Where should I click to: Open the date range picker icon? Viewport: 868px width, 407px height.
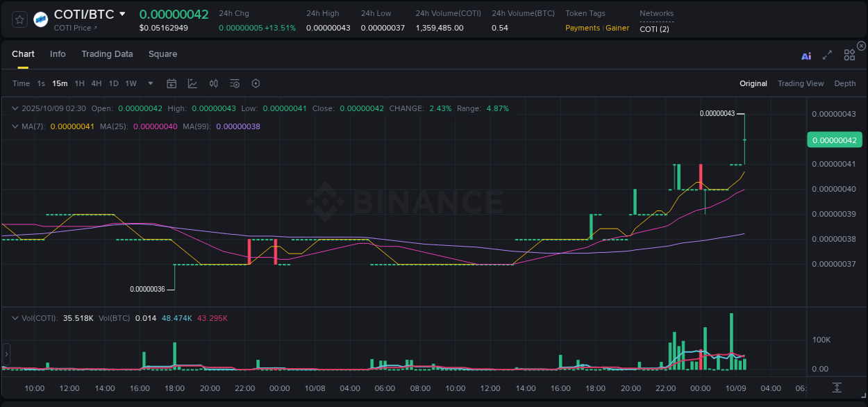[172, 83]
